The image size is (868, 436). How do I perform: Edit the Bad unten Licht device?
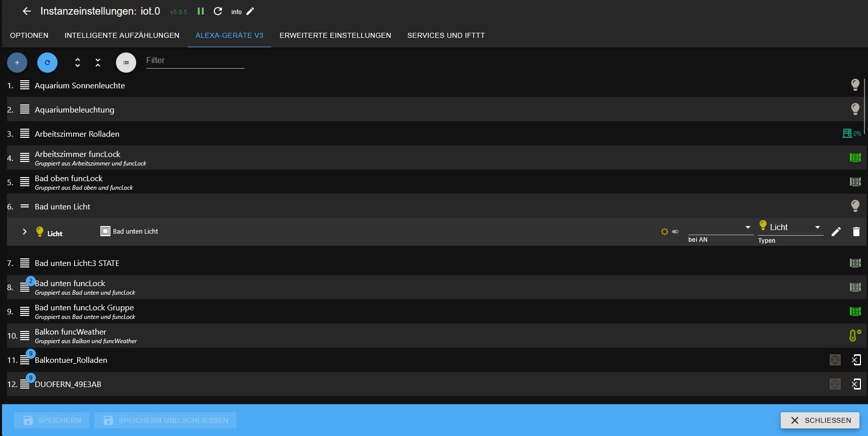(836, 232)
